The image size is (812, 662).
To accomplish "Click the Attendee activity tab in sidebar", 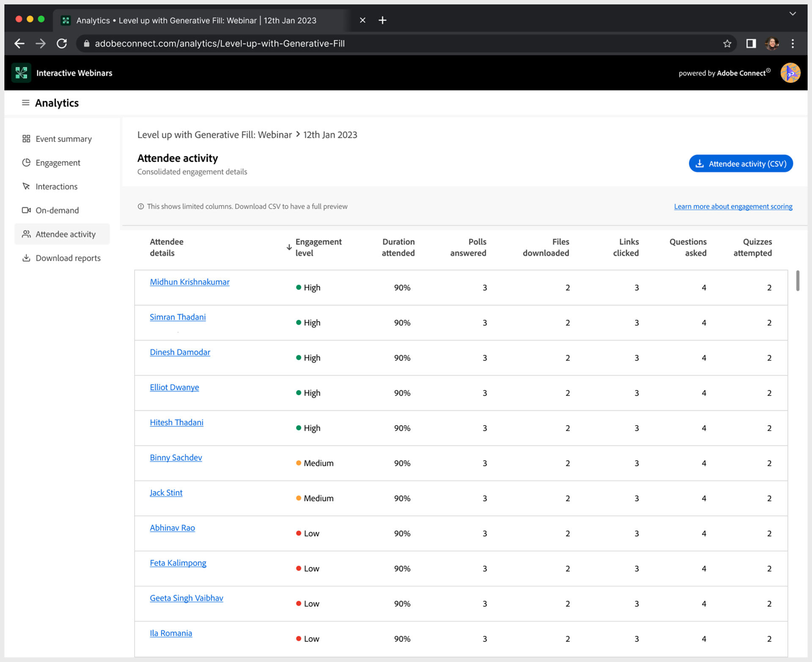I will pos(66,234).
